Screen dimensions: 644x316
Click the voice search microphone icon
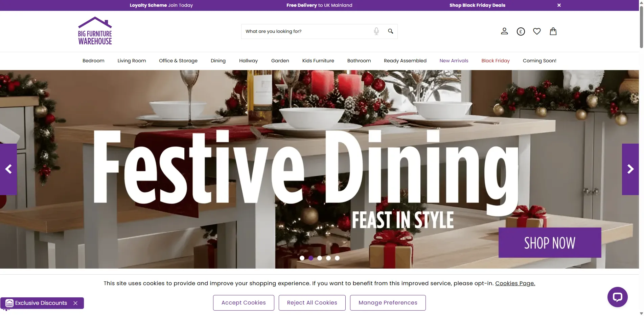(376, 31)
